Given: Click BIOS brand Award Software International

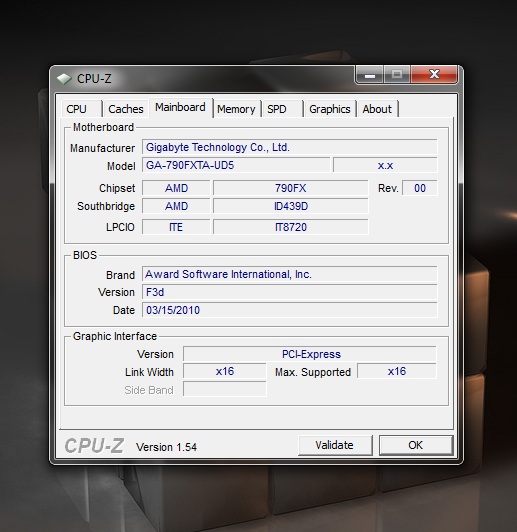Looking at the screenshot, I should (290, 274).
